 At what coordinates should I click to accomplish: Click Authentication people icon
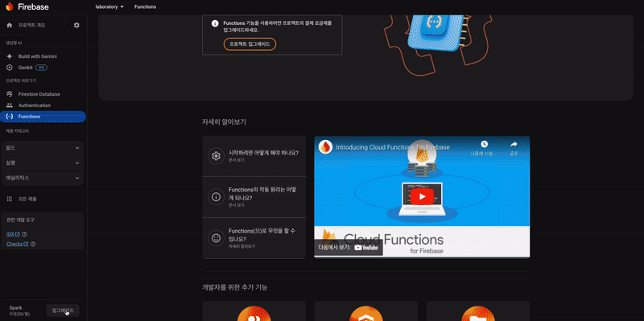10,105
